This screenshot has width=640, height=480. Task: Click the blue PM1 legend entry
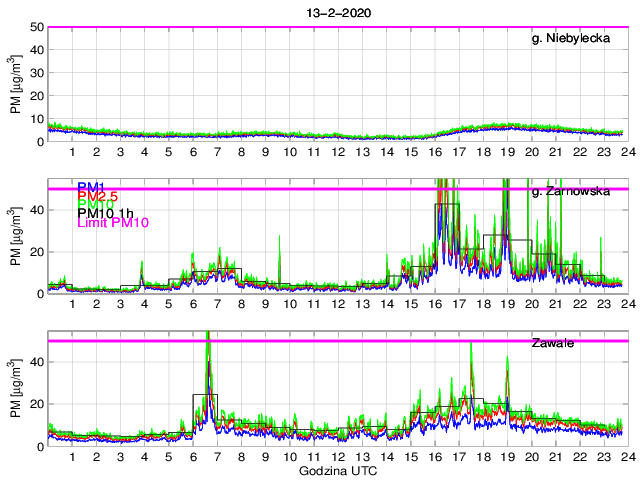[90, 186]
